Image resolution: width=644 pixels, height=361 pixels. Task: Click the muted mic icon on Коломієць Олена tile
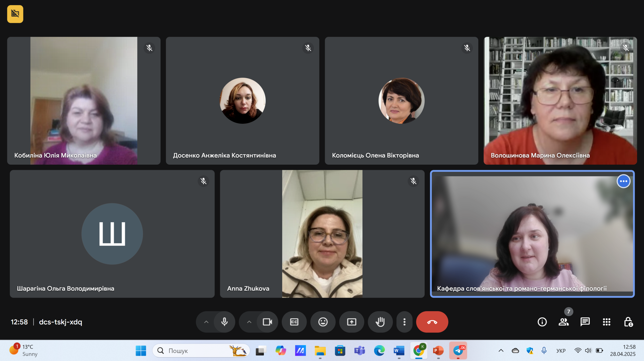pyautogui.click(x=467, y=48)
